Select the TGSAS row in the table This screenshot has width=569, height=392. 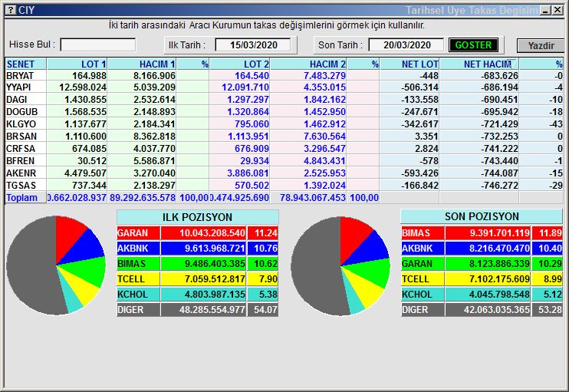click(25, 186)
